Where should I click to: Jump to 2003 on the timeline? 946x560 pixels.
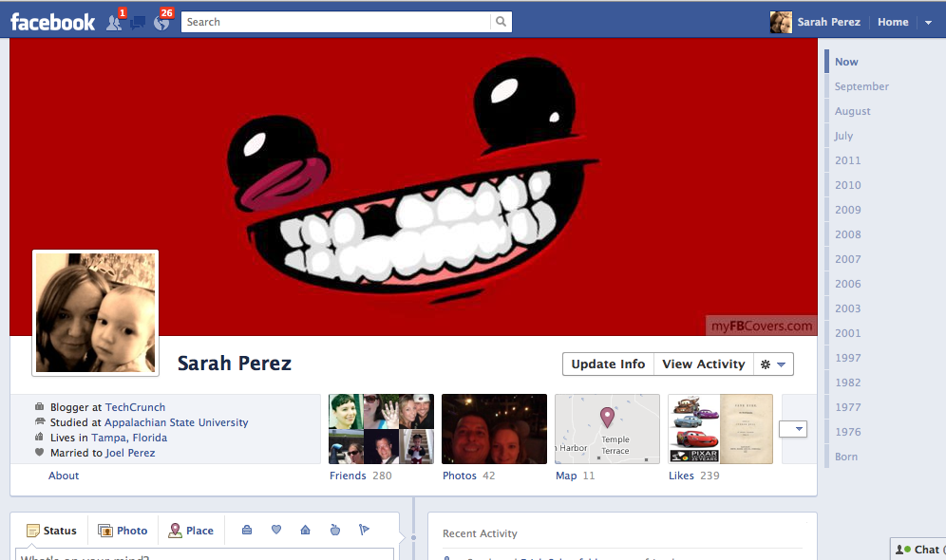click(847, 308)
